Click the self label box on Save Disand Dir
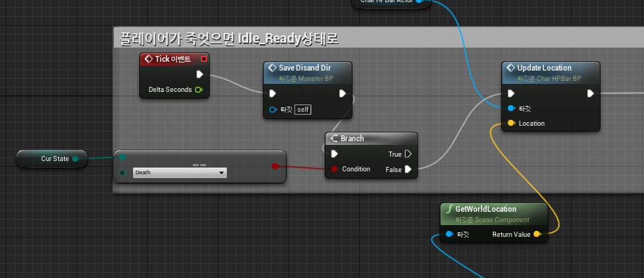644x278 pixels. 302,110
